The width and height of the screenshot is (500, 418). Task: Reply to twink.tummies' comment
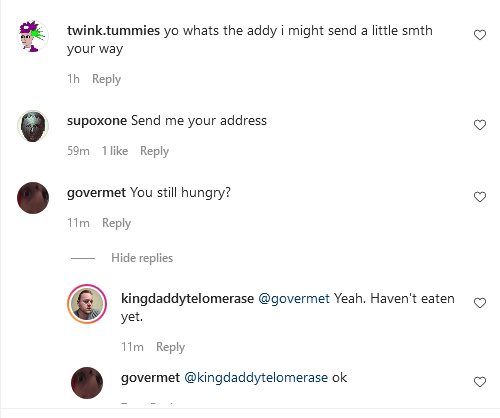coord(106,79)
